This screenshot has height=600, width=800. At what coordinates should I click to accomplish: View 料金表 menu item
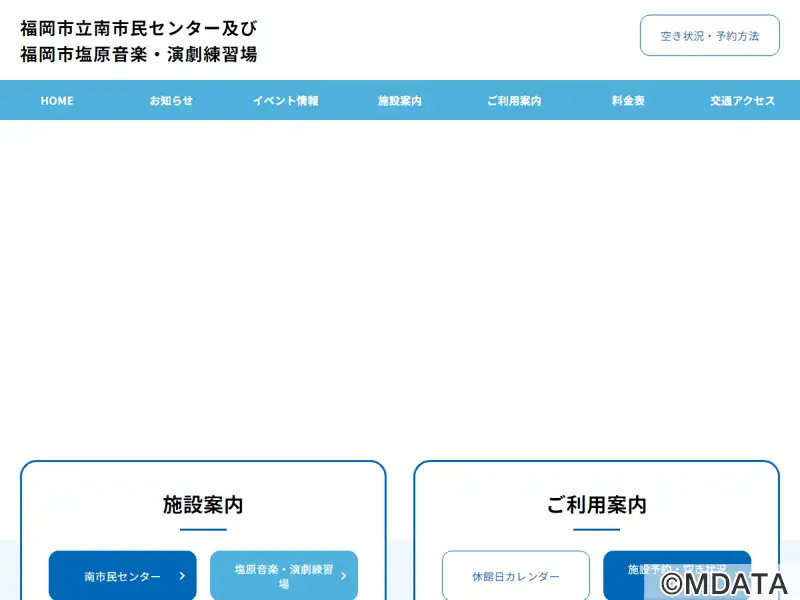(x=628, y=101)
